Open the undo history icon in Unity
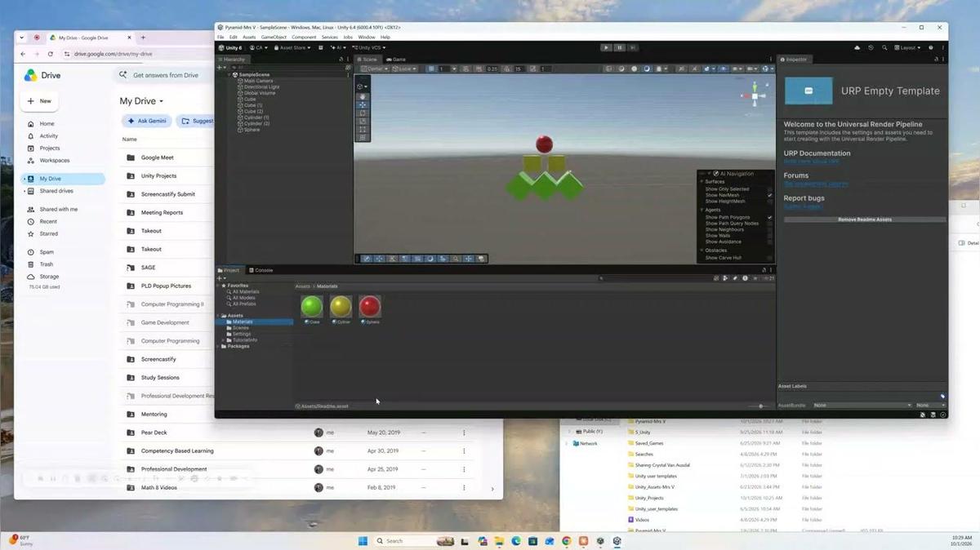The height and width of the screenshot is (550, 980). click(871, 47)
